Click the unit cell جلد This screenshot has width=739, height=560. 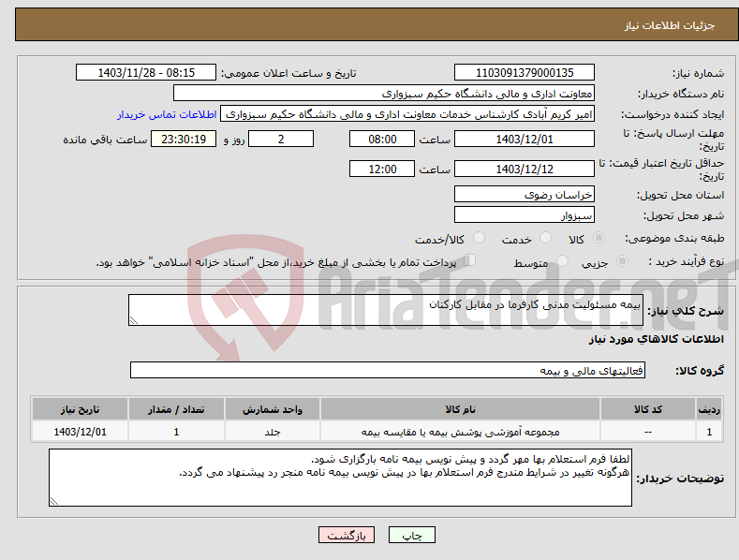[x=273, y=432]
